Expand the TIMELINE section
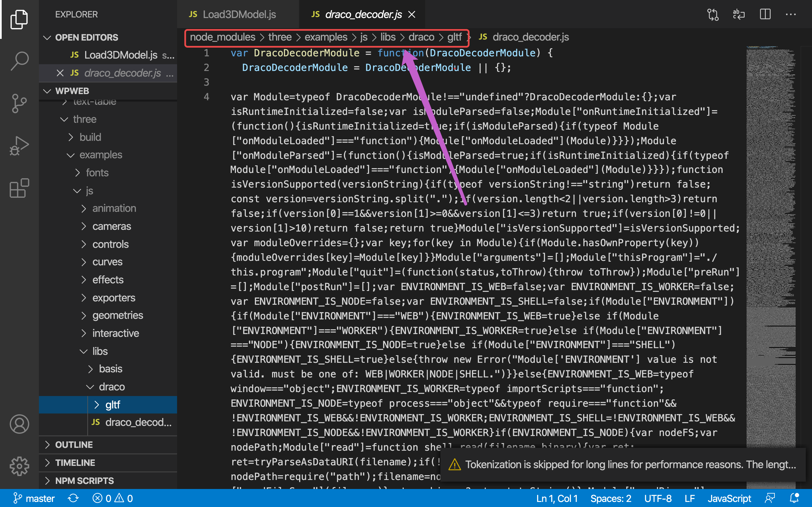Viewport: 812px width, 507px height. pos(75,463)
